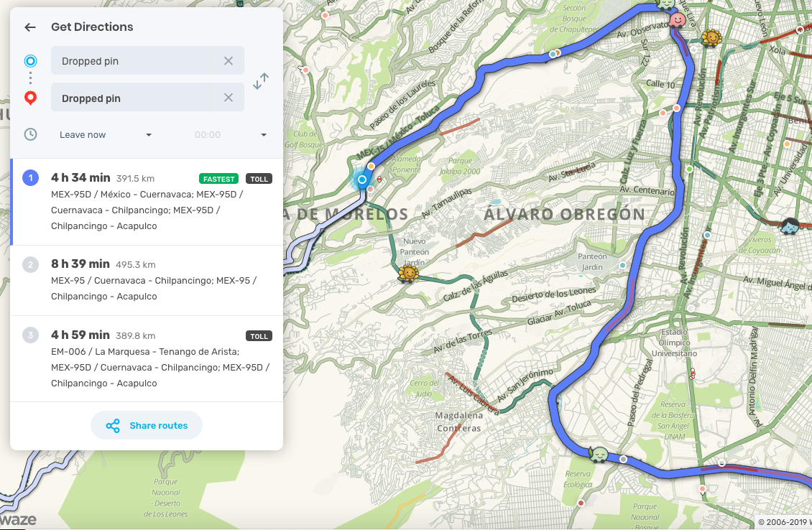Click the red destination pin icon
The width and height of the screenshot is (812, 530).
[30, 98]
